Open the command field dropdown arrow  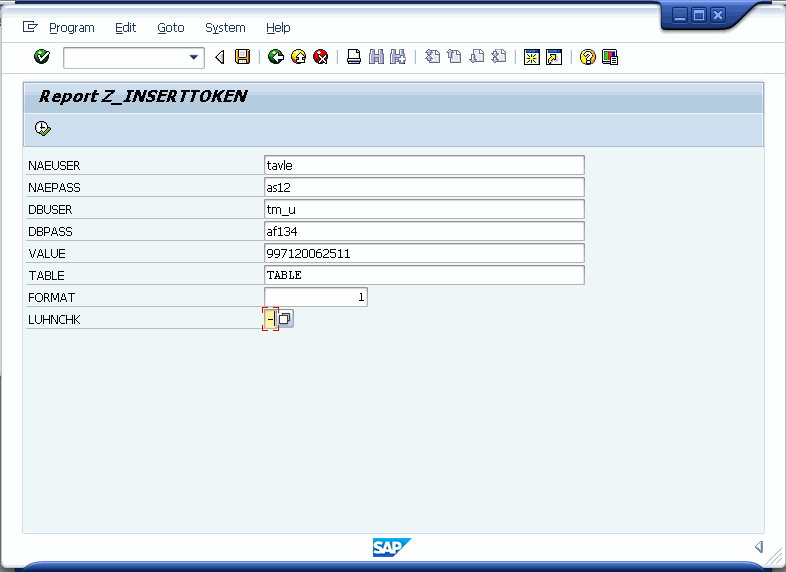[193, 58]
